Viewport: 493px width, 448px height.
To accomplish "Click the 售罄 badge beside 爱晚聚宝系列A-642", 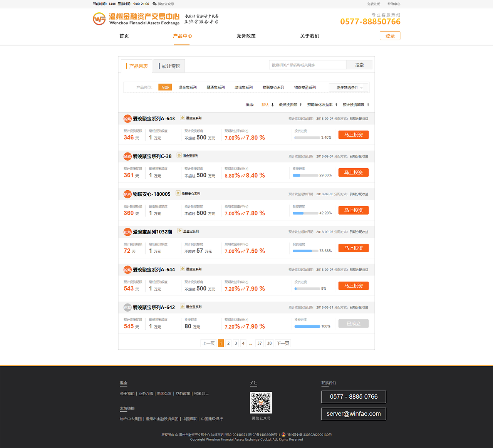I will click(x=127, y=307).
